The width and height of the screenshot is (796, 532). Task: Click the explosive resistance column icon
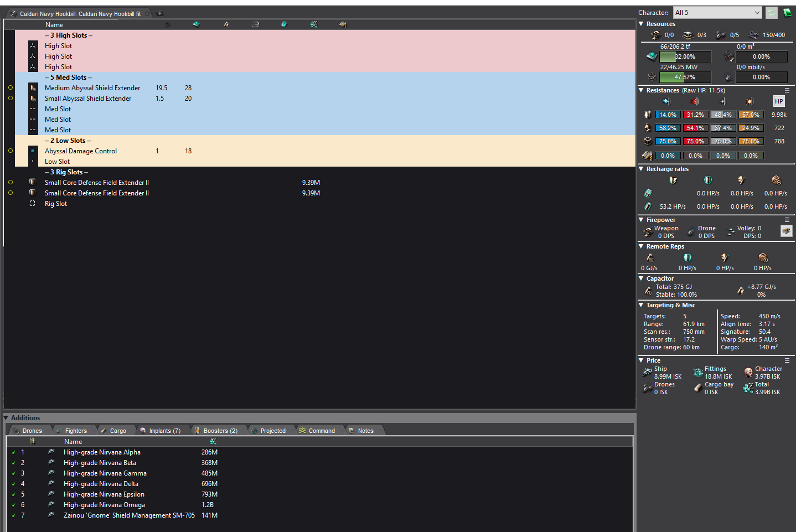pyautogui.click(x=750, y=101)
